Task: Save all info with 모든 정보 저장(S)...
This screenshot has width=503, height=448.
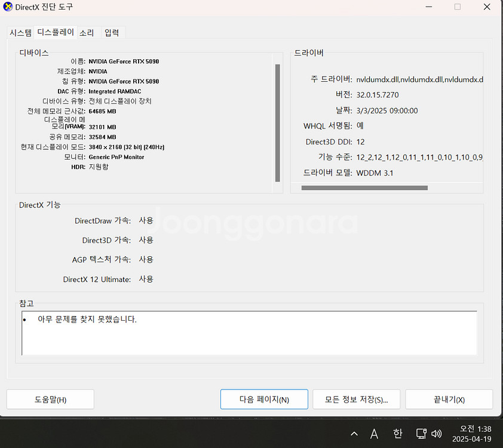Action: [x=357, y=399]
